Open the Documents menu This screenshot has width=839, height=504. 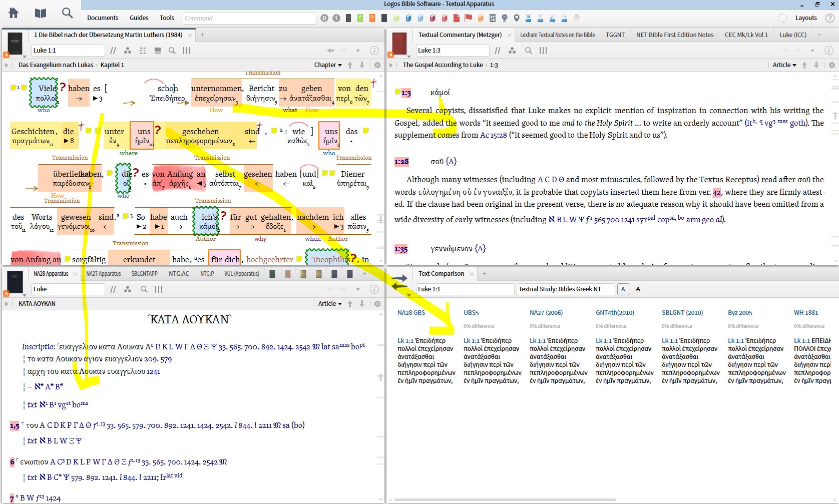coord(103,18)
